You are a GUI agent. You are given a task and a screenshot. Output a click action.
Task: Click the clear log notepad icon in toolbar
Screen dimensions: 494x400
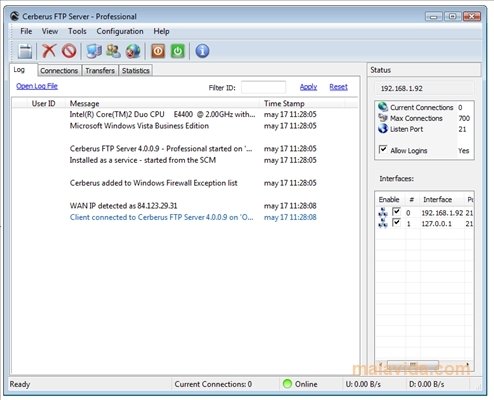25,51
